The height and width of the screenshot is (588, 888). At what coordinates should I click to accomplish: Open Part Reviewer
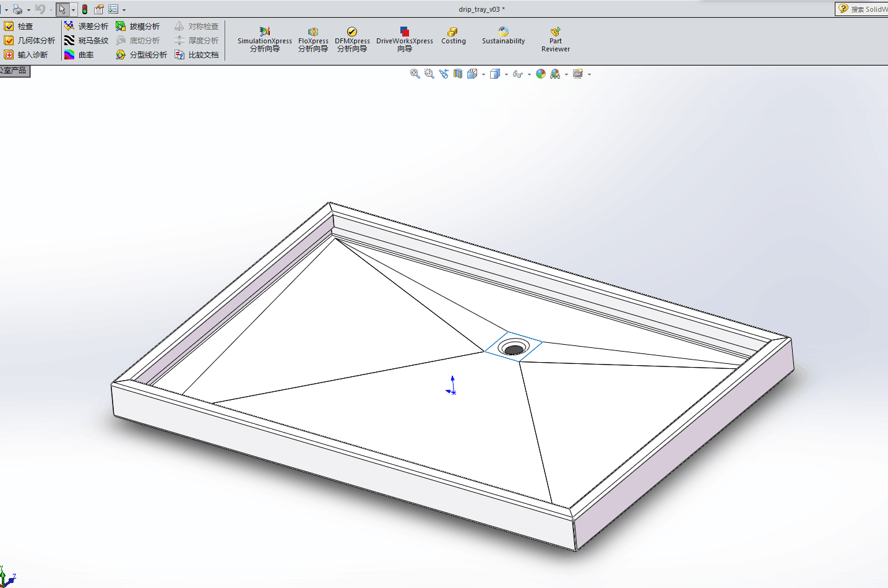coord(555,39)
